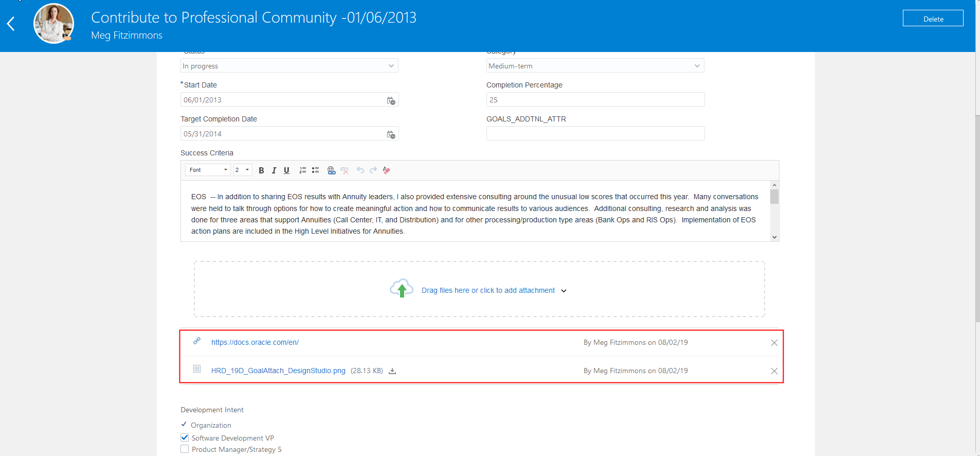The width and height of the screenshot is (980, 456).
Task: Click the numbered list icon
Action: click(303, 170)
